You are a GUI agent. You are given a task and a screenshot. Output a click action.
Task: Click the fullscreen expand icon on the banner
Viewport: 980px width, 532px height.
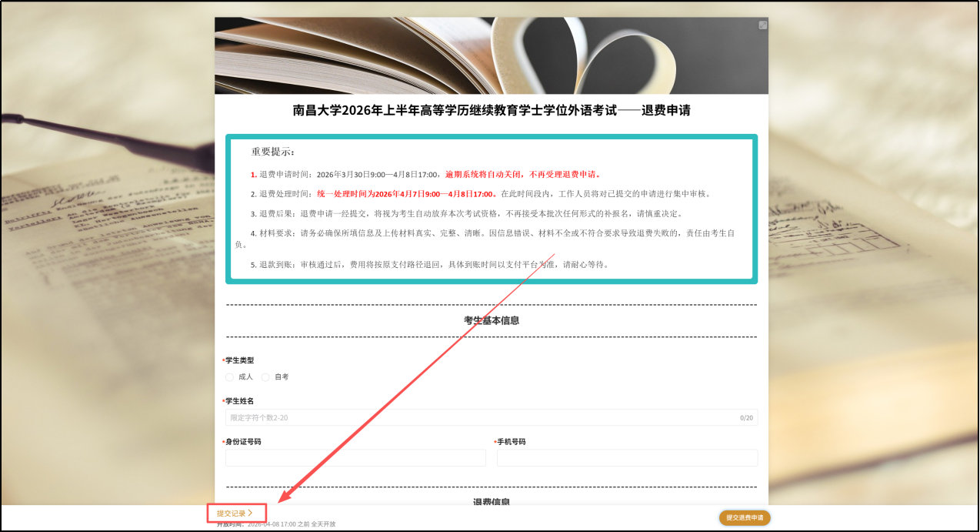pos(762,25)
